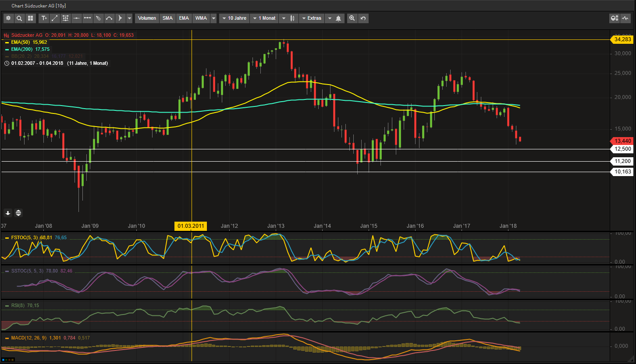Open the candlestick chart type icon

[x=293, y=18]
